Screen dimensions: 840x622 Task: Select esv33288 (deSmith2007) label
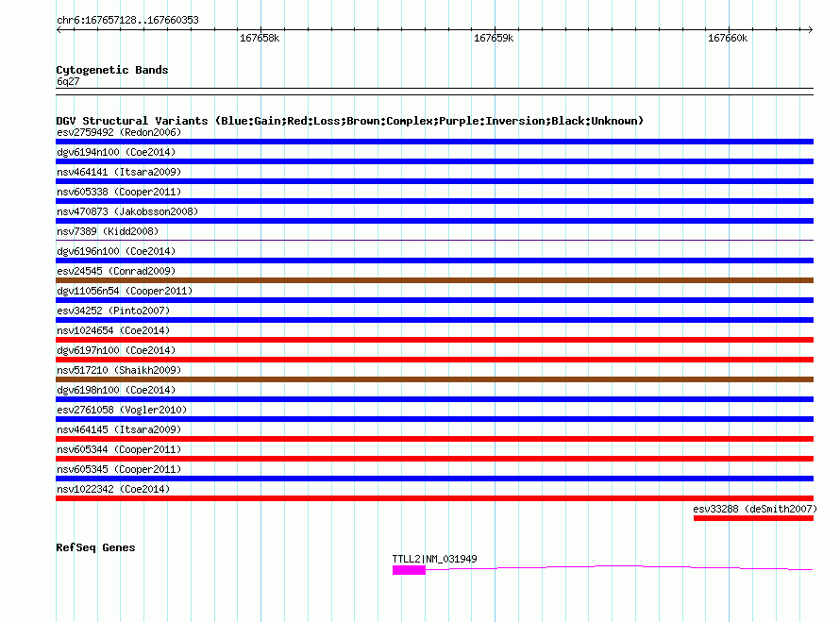(x=755, y=509)
